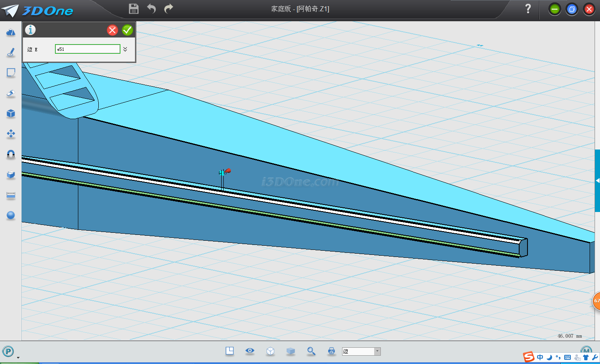Open the 边 selection filter dropdown
The image size is (600, 364).
[x=377, y=352]
